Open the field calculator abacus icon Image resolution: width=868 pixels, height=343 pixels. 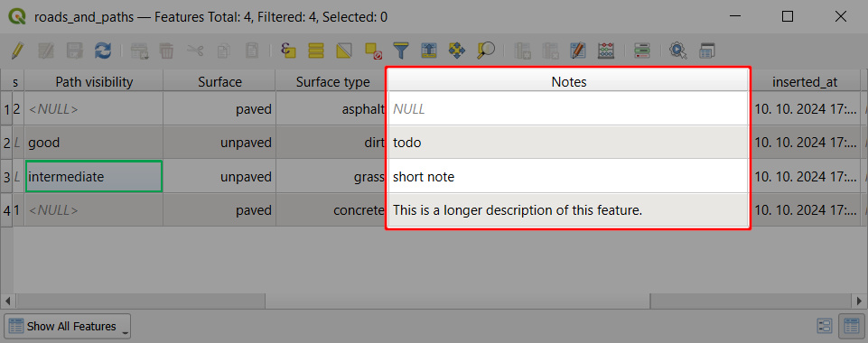[606, 51]
